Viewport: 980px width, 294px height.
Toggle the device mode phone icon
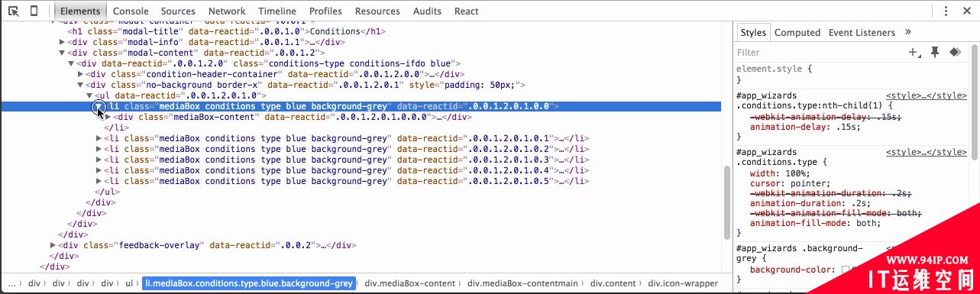(x=34, y=11)
